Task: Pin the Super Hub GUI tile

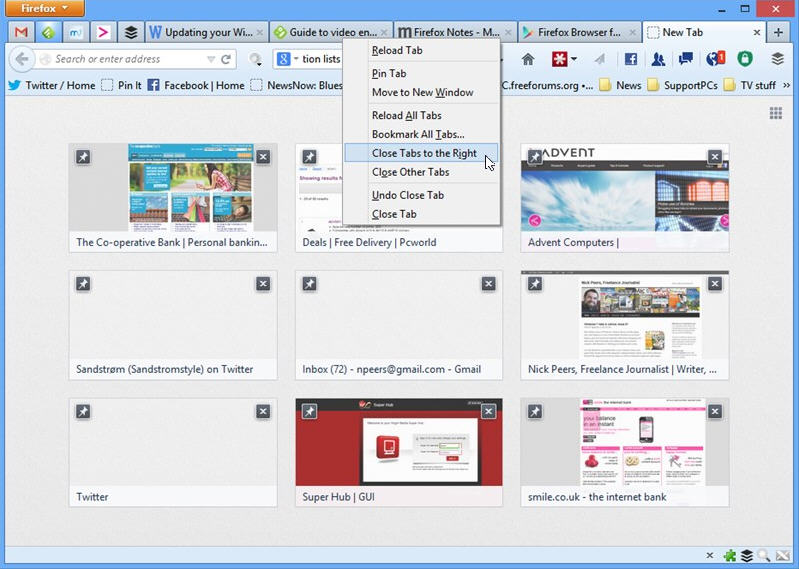Action: tap(309, 411)
